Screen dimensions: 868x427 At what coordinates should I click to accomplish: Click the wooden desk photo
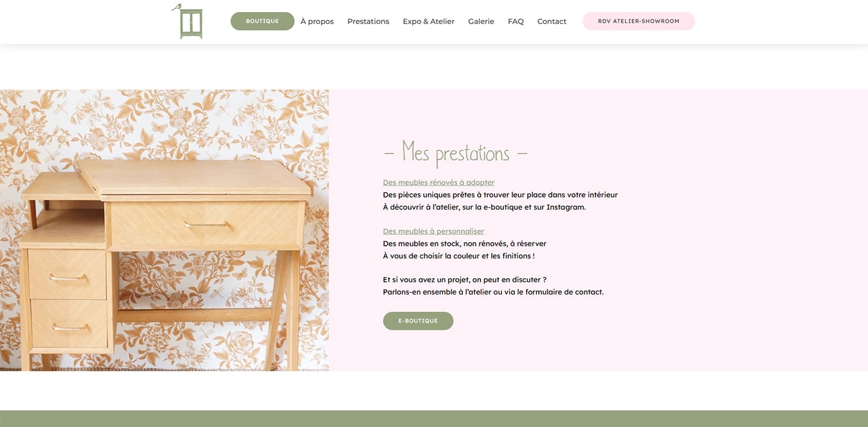(164, 230)
